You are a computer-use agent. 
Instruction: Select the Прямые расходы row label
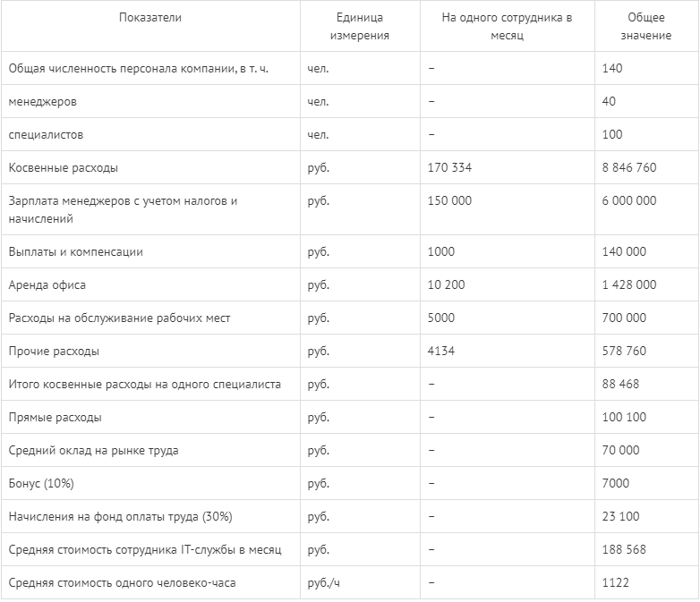[55, 417]
